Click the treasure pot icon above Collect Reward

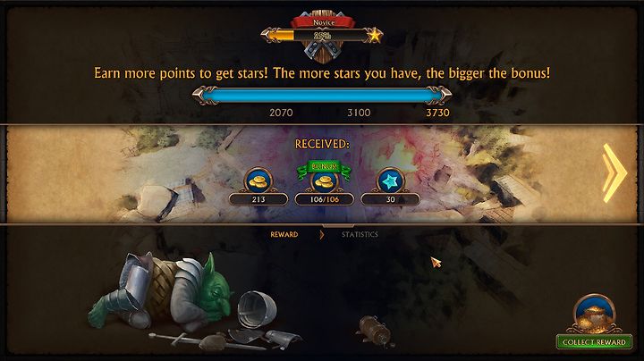[594, 313]
